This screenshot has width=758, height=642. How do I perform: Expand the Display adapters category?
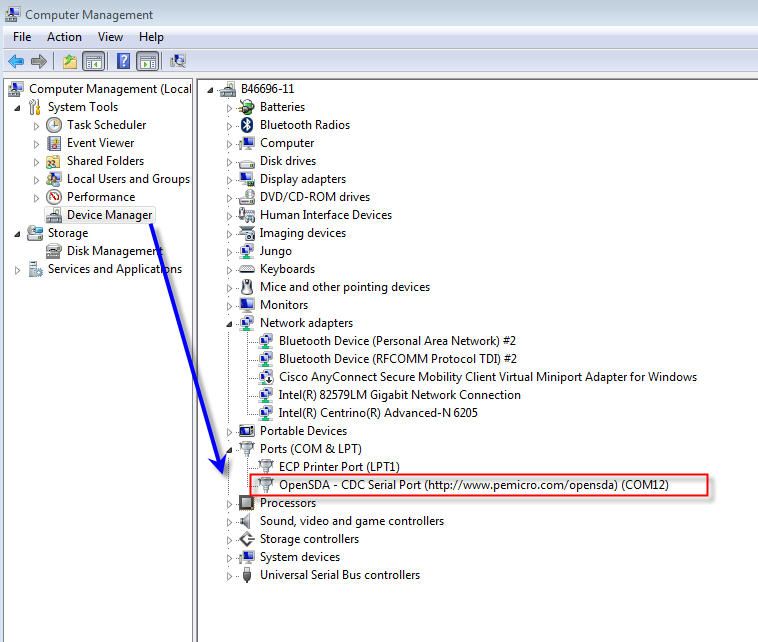pos(229,180)
